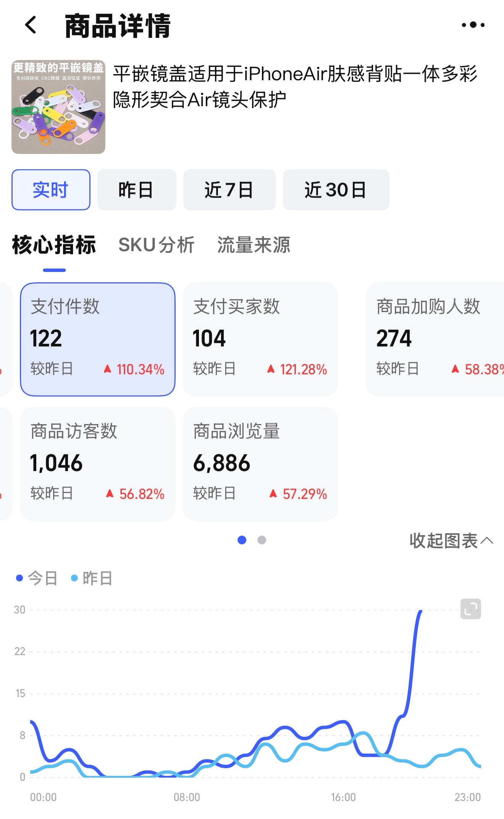
Task: Select the 支付买家数 metric card
Action: [x=260, y=339]
